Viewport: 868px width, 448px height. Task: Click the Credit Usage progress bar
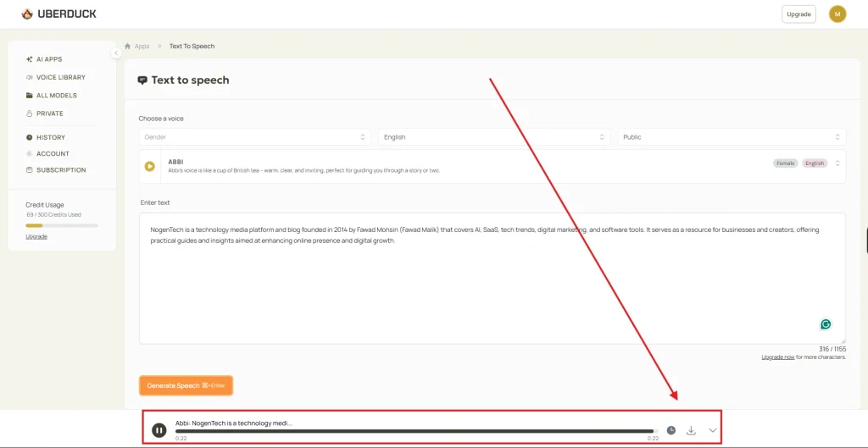tap(62, 225)
